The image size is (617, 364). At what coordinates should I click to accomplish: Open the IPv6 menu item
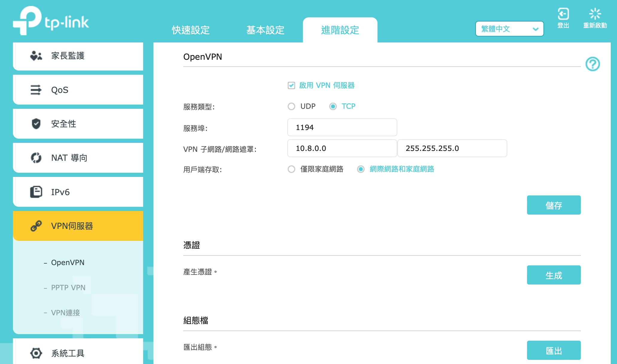(78, 192)
